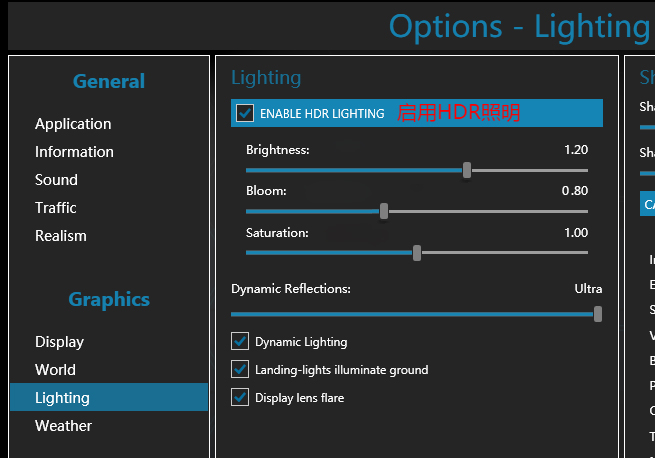Select the Lighting menu item
Image resolution: width=655 pixels, height=458 pixels.
point(62,398)
